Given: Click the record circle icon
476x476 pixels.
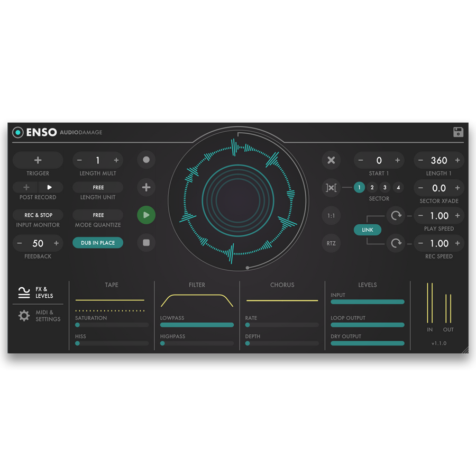Looking at the screenshot, I should point(146,159).
